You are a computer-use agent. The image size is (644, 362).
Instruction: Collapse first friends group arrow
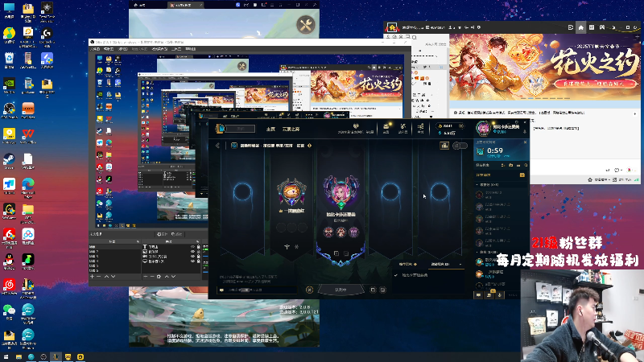[x=477, y=185]
